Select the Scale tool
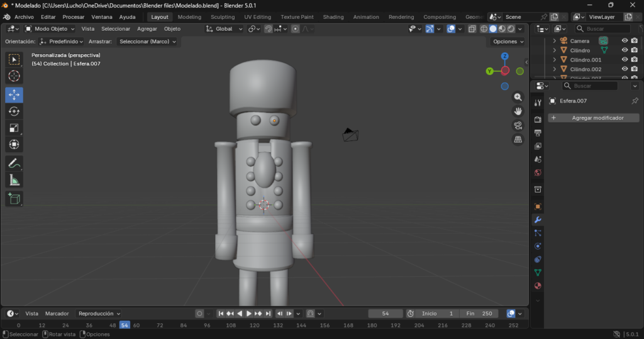 point(14,128)
